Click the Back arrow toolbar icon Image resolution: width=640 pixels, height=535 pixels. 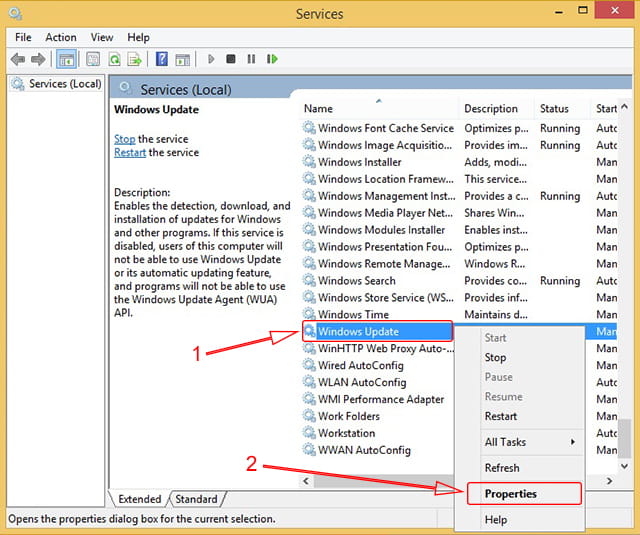point(18,59)
